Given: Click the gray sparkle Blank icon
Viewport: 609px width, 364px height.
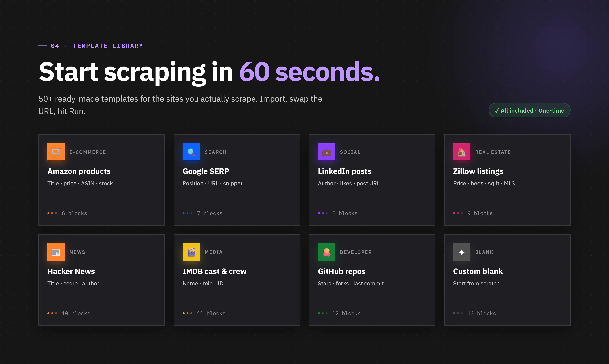Looking at the screenshot, I should 462,252.
